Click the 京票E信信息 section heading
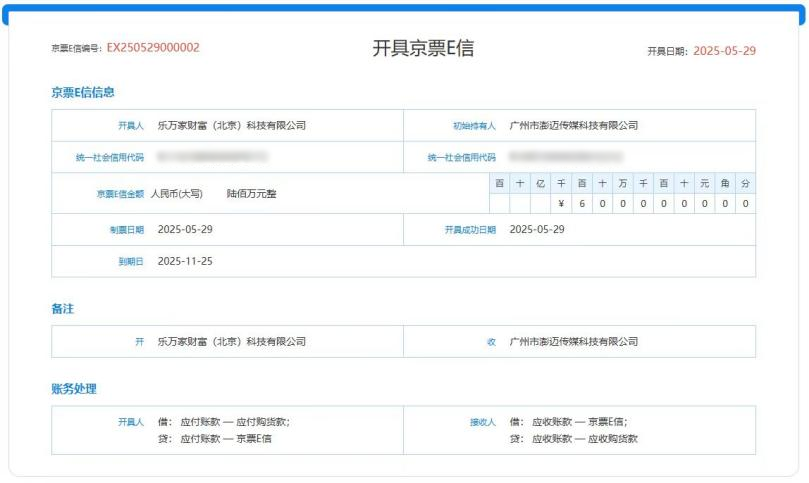Viewport: 809px width, 483px height. pyautogui.click(x=83, y=92)
